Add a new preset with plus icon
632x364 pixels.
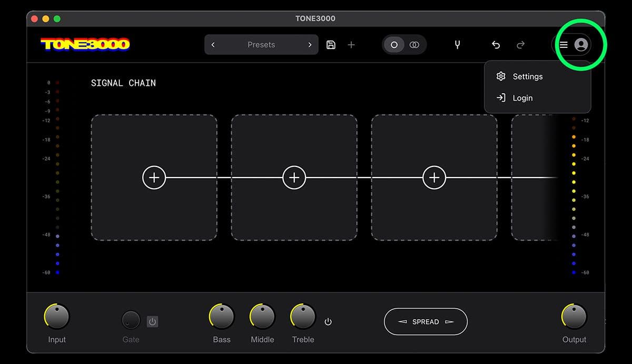(x=351, y=45)
